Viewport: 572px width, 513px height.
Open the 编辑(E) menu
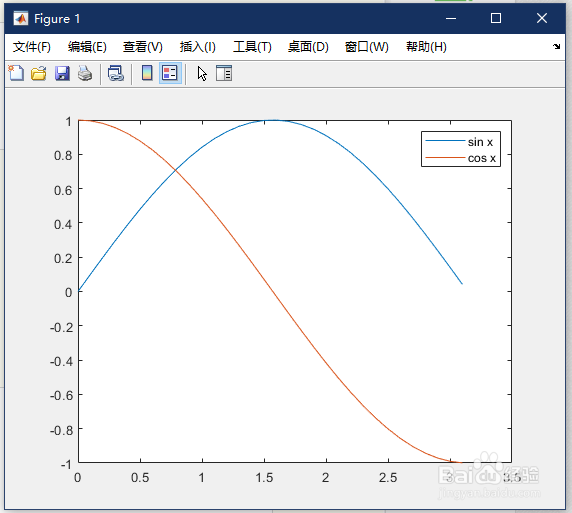[x=87, y=47]
